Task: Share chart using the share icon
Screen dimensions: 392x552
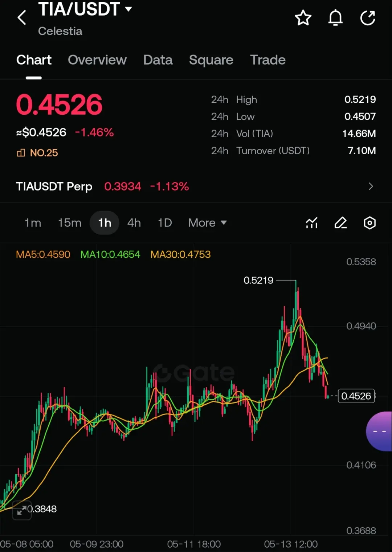Action: point(368,18)
